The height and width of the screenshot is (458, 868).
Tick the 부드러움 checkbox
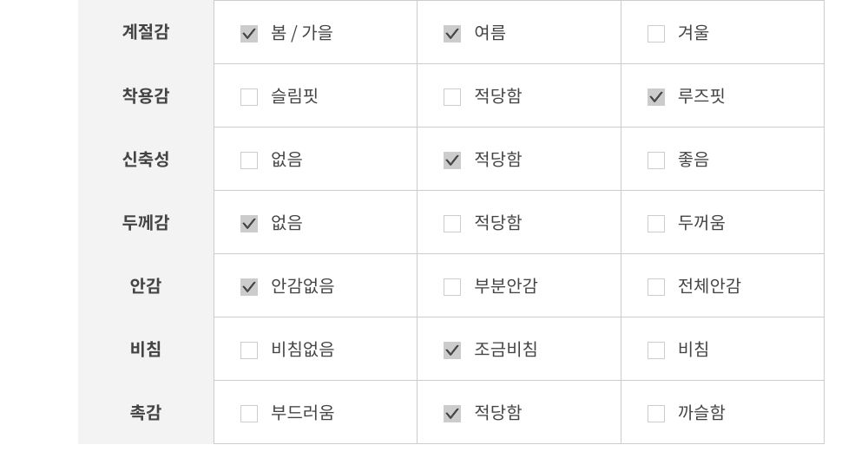click(249, 414)
